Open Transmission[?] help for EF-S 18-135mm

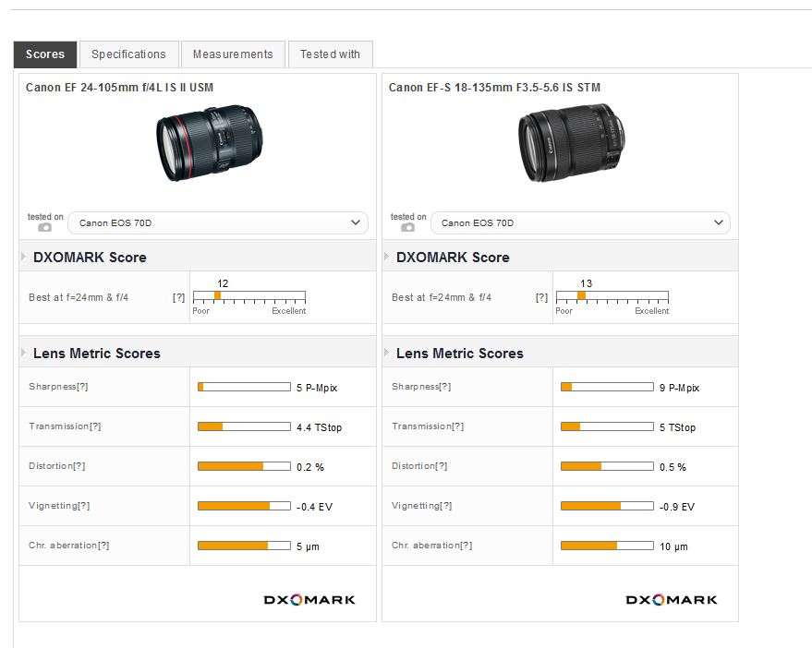[458, 426]
